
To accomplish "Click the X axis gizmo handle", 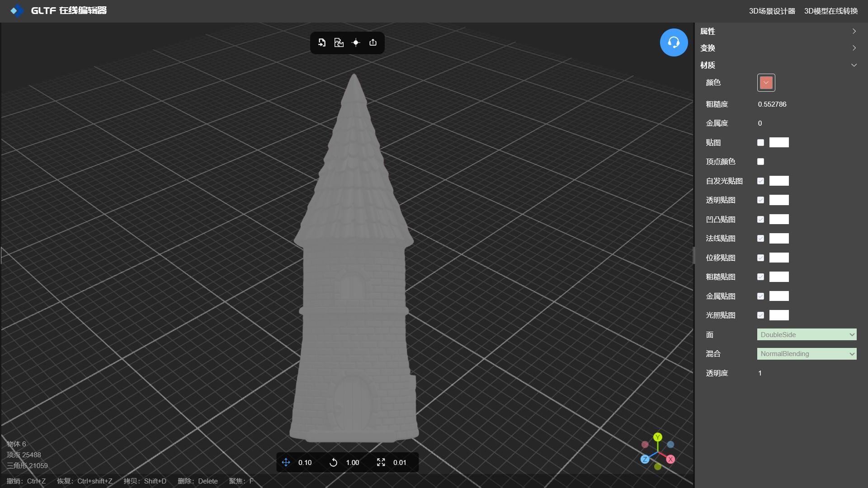I will coord(670,459).
